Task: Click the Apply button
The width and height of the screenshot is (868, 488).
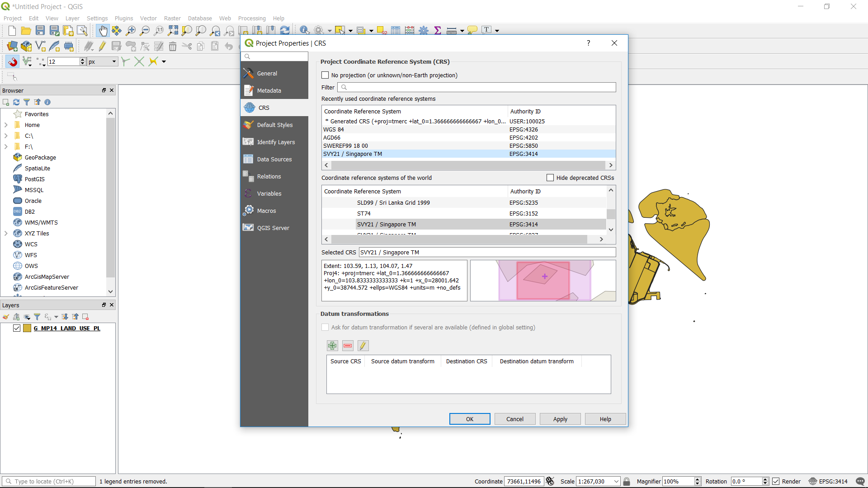Action: (560, 419)
